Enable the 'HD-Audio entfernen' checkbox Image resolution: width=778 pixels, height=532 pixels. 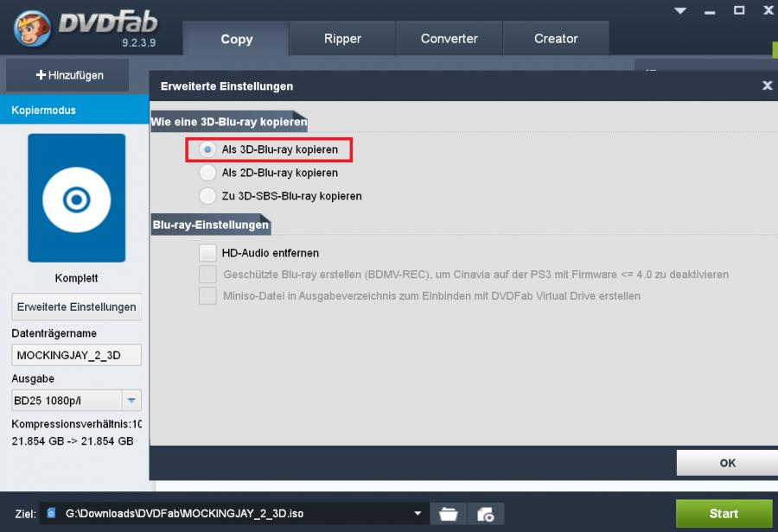pyautogui.click(x=207, y=253)
